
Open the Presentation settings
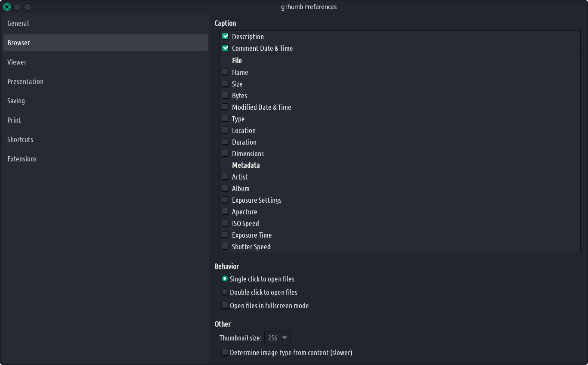(105, 81)
